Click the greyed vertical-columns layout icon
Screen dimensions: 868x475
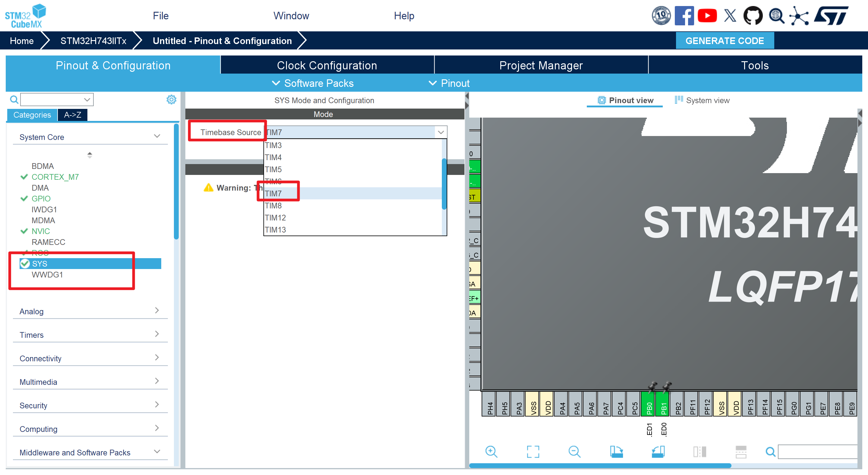point(700,452)
